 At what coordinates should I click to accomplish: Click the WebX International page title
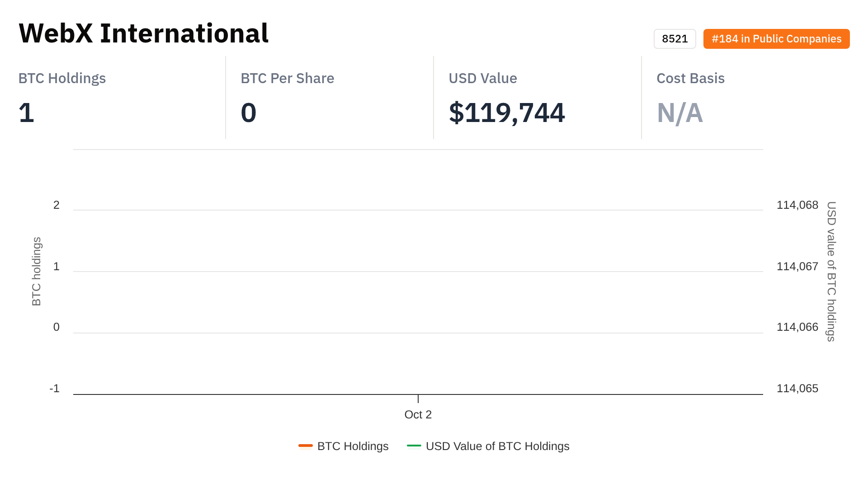click(x=144, y=33)
